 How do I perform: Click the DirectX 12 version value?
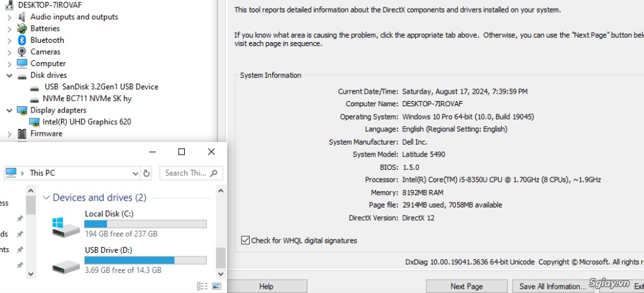pyautogui.click(x=418, y=218)
